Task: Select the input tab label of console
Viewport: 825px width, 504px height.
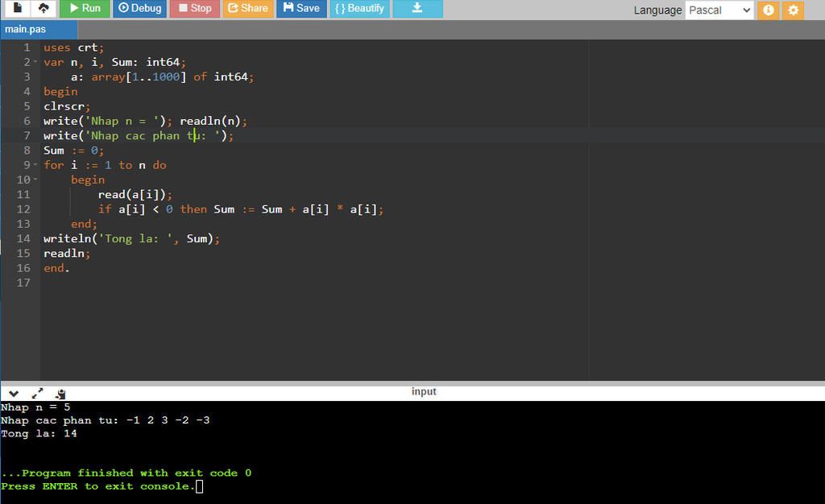Action: click(x=424, y=391)
